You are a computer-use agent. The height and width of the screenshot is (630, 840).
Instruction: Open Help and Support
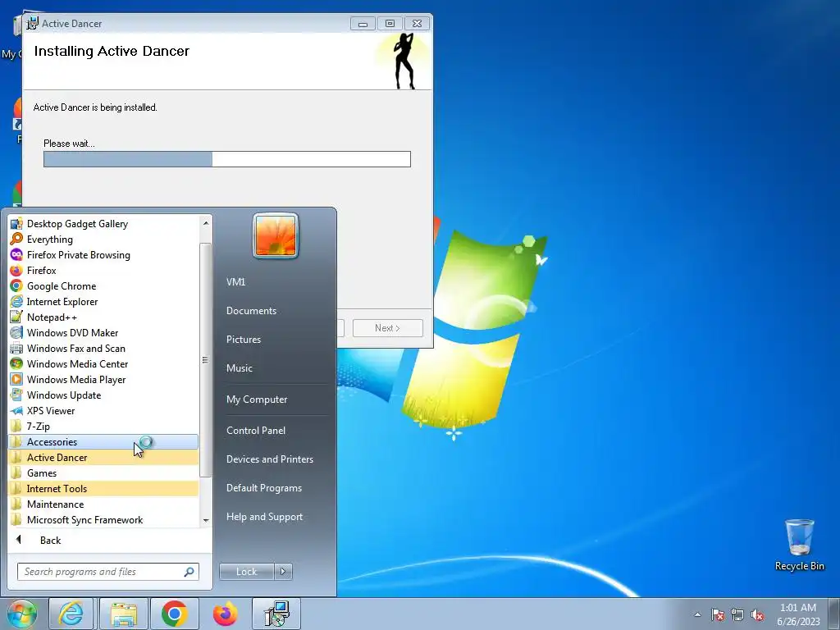[x=264, y=517]
